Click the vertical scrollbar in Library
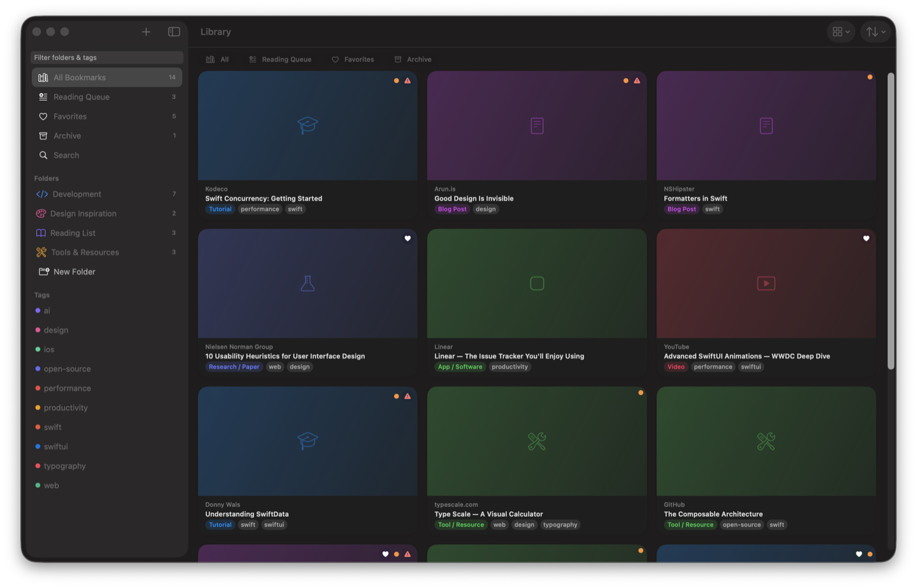This screenshot has width=917, height=588. click(x=891, y=221)
